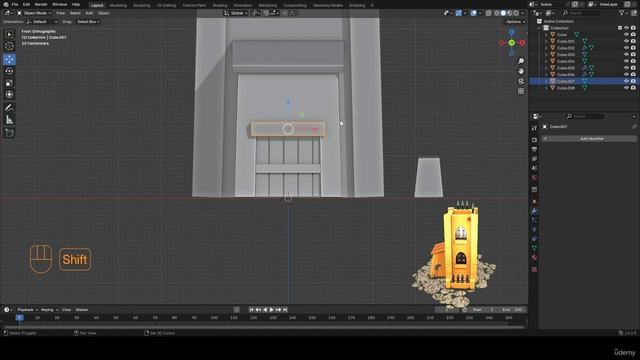Select the Rotate tool in left toolbar
The image size is (640, 360).
click(9, 71)
